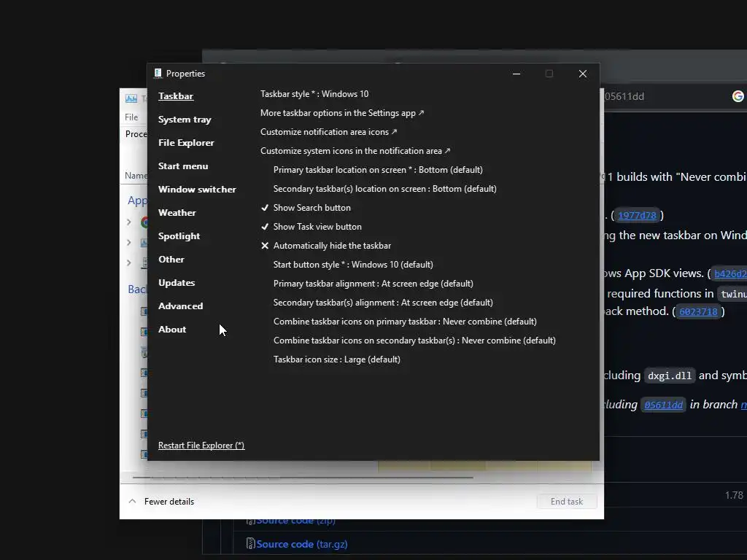747x560 pixels.
Task: Select the Start menu section
Action: (183, 166)
